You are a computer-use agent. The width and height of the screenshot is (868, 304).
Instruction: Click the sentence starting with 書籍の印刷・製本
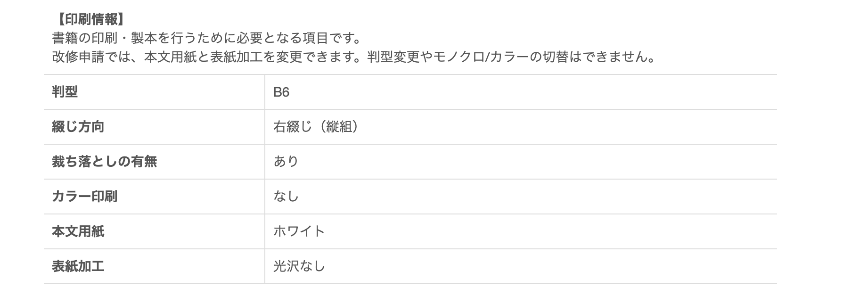pyautogui.click(x=206, y=38)
